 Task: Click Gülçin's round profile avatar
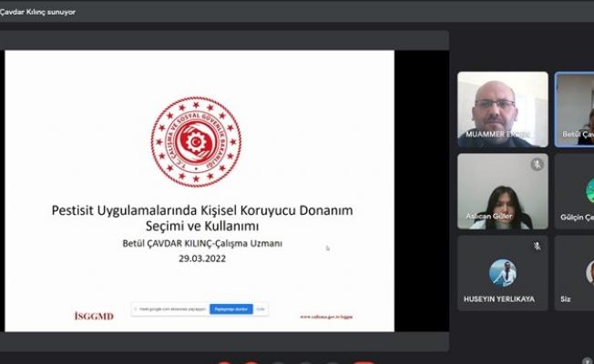pos(589,191)
